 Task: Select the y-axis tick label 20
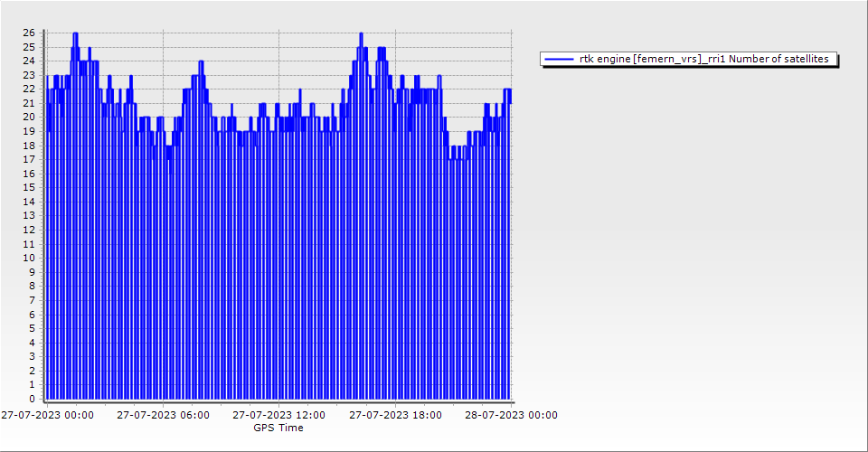29,118
